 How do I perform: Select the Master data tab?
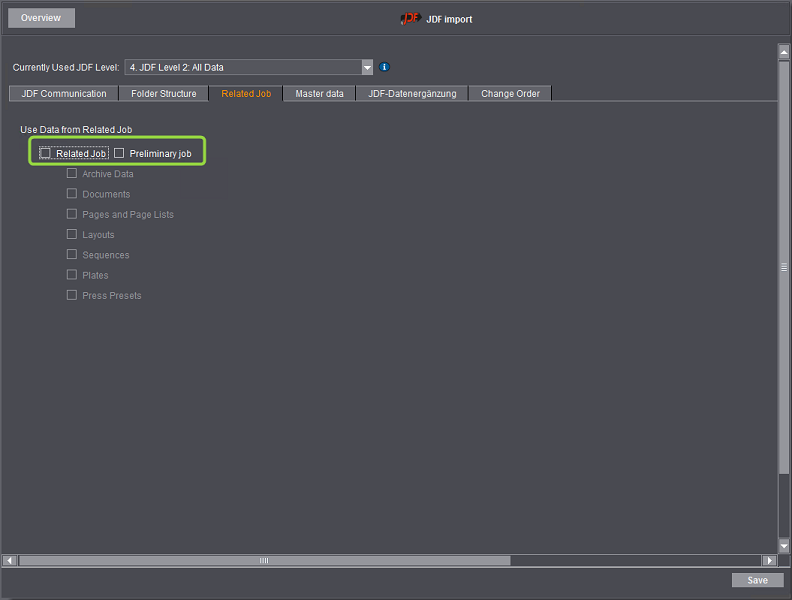click(x=319, y=94)
